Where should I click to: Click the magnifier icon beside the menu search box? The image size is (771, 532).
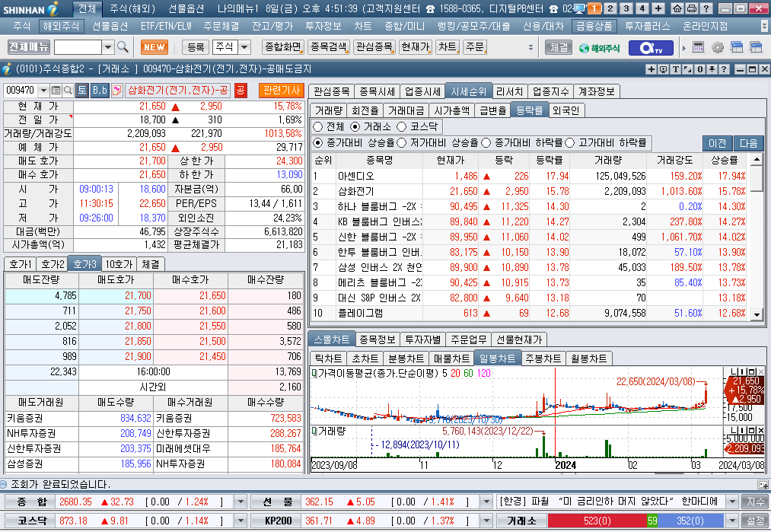click(123, 47)
